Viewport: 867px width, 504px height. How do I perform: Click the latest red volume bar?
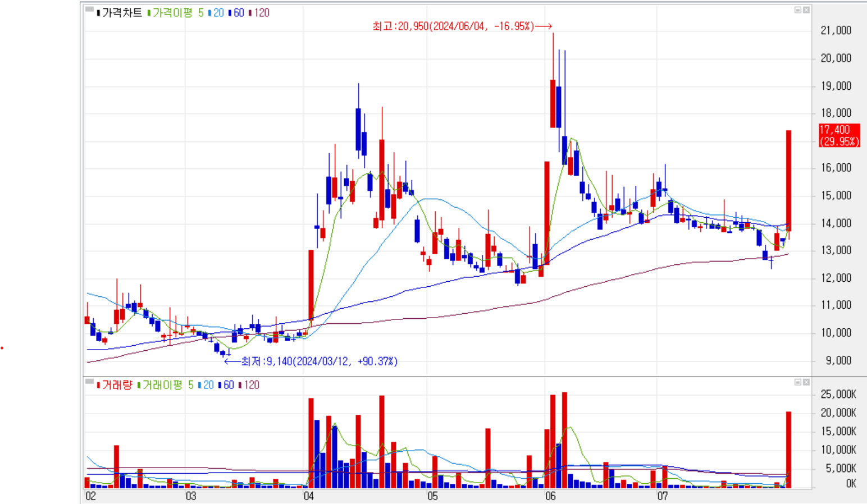(788, 450)
